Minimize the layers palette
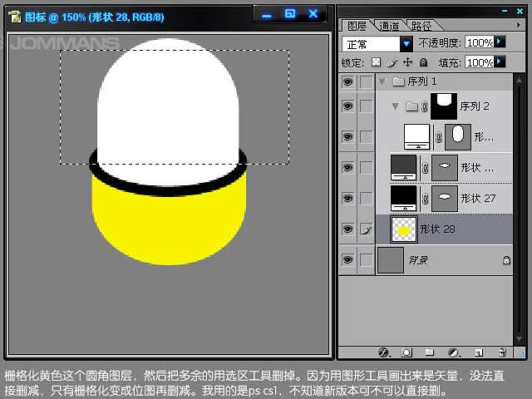This screenshot has height=399, width=532. 505,11
